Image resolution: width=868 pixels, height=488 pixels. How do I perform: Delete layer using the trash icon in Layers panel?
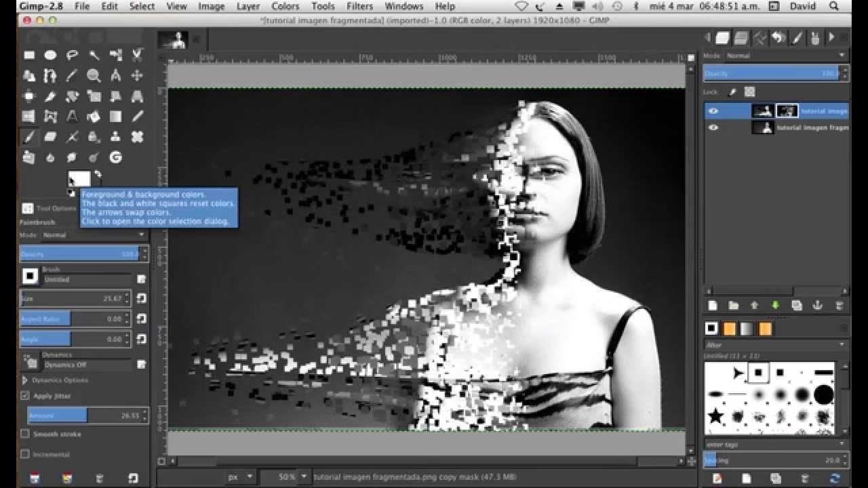click(x=840, y=306)
